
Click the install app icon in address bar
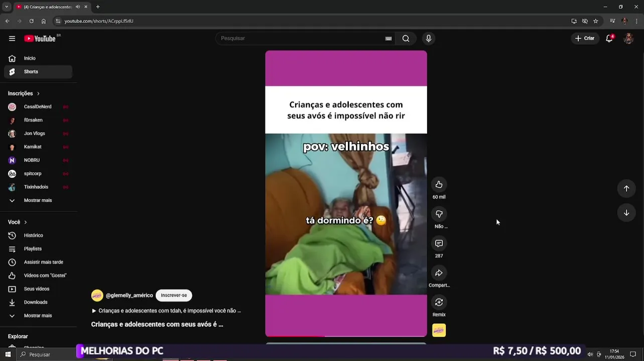[574, 21]
